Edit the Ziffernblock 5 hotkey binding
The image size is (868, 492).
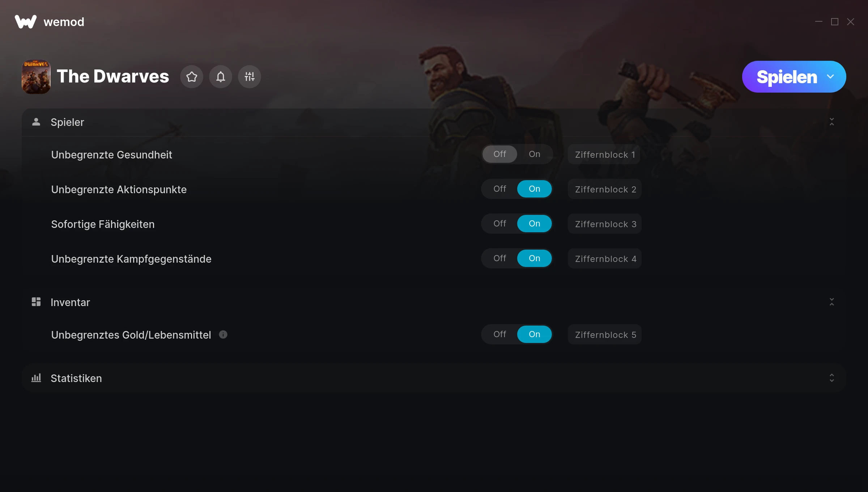point(605,335)
